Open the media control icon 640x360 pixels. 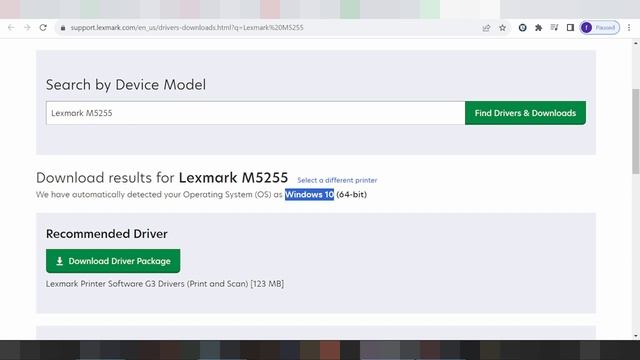tap(554, 28)
